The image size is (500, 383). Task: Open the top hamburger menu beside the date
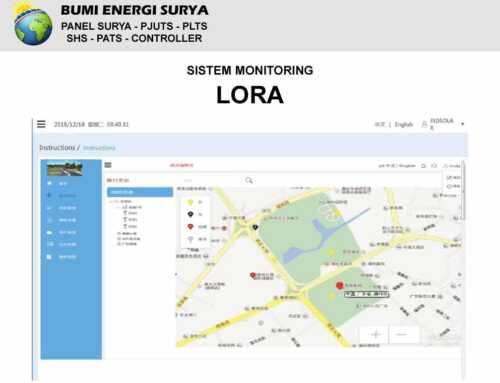41,124
